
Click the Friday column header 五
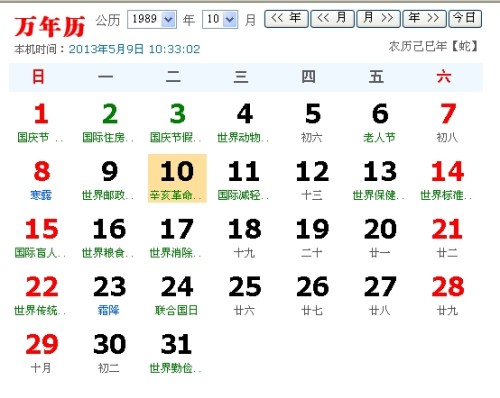(x=376, y=77)
